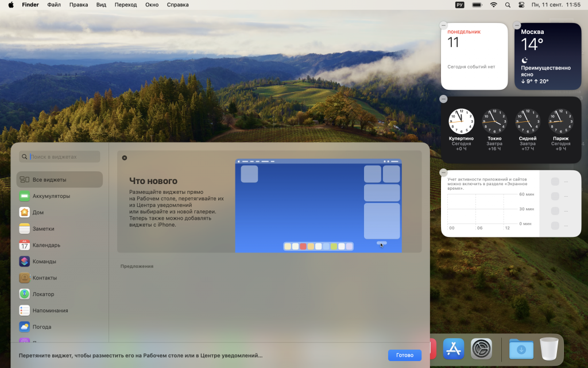Viewport: 588px width, 368px height.
Task: Open Погода widget category
Action: tap(41, 327)
